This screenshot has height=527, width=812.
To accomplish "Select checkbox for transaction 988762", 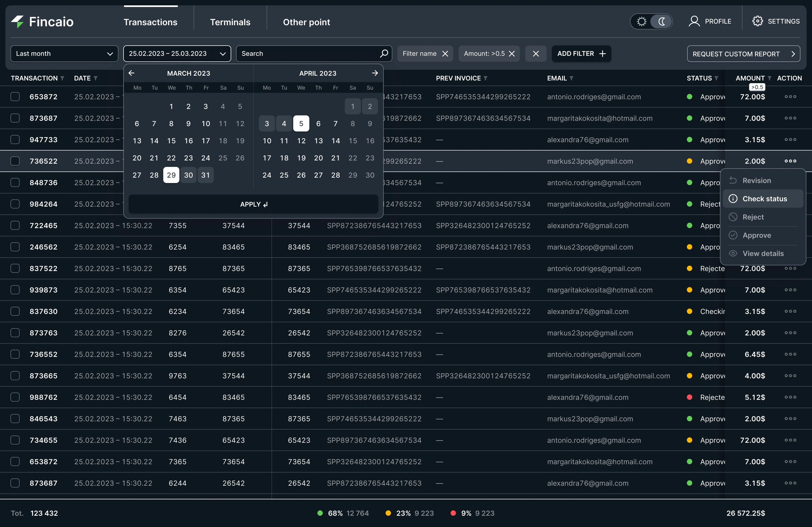I will point(15,397).
